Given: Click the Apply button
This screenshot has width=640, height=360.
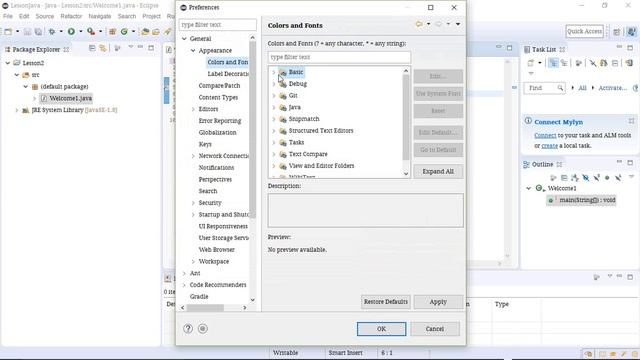Looking at the screenshot, I should click(438, 302).
